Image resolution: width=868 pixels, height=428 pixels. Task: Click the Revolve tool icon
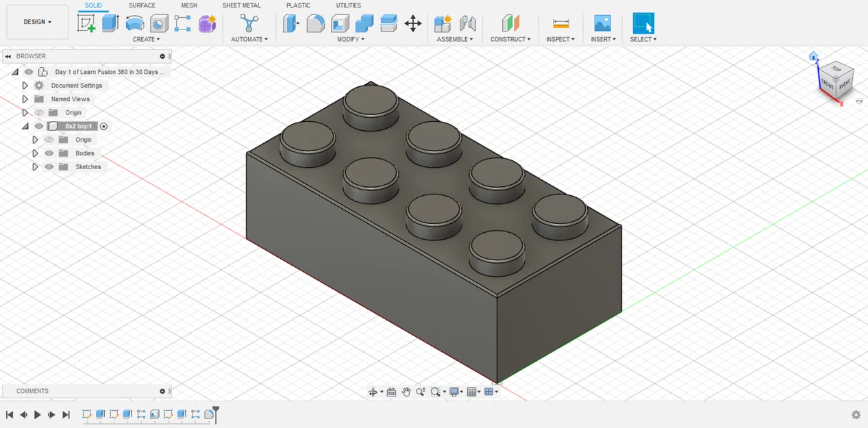(x=134, y=23)
